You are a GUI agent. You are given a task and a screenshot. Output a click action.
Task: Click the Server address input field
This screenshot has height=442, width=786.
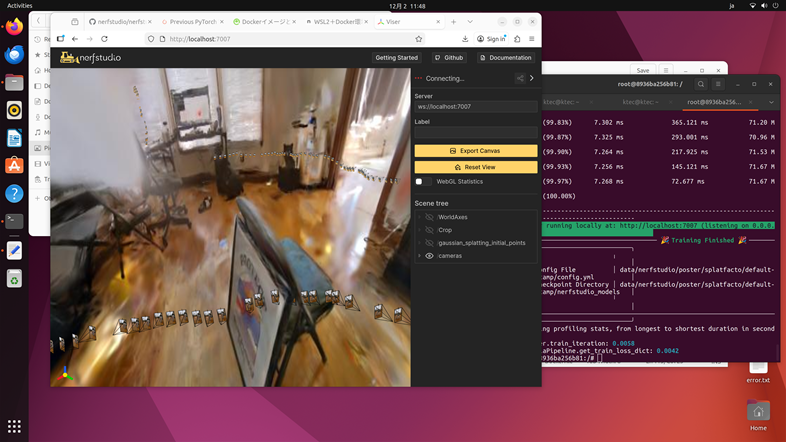click(476, 106)
